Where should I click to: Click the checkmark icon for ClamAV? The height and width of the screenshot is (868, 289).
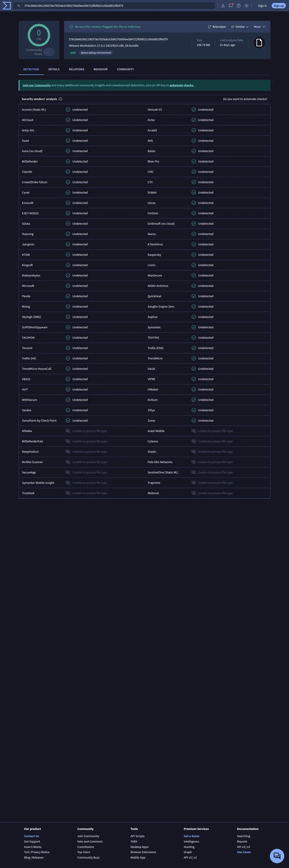(68, 172)
